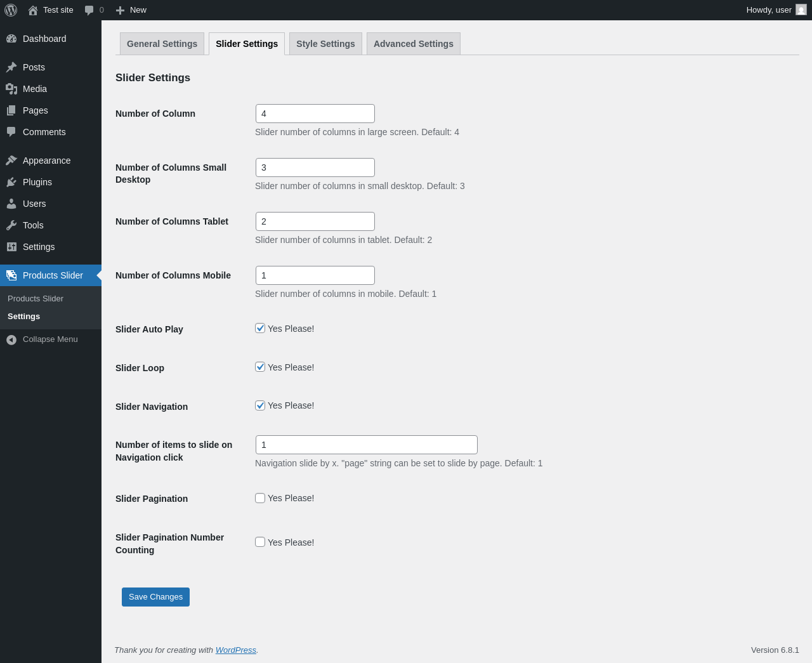Click the Howdy, user account link

(x=776, y=10)
